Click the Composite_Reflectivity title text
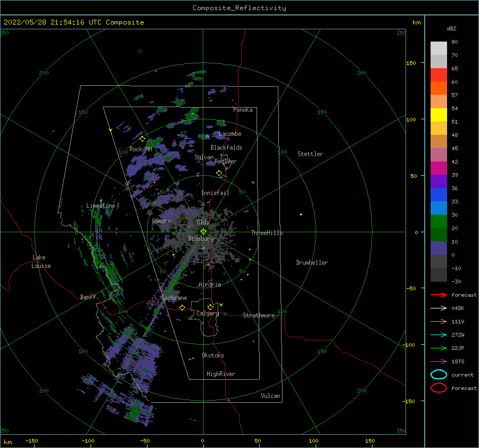 (x=240, y=8)
